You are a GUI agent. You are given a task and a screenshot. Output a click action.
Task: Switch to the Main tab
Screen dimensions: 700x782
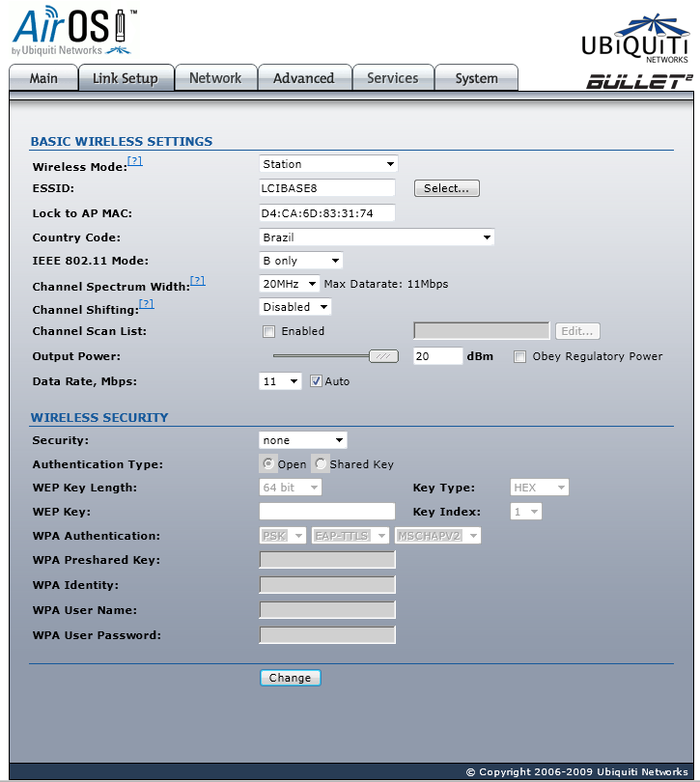click(43, 78)
